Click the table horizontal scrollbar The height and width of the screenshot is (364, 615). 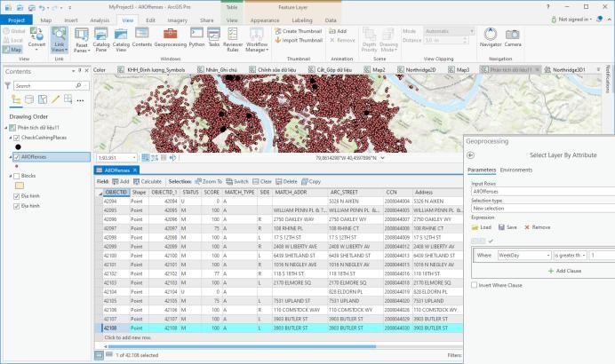(242, 346)
